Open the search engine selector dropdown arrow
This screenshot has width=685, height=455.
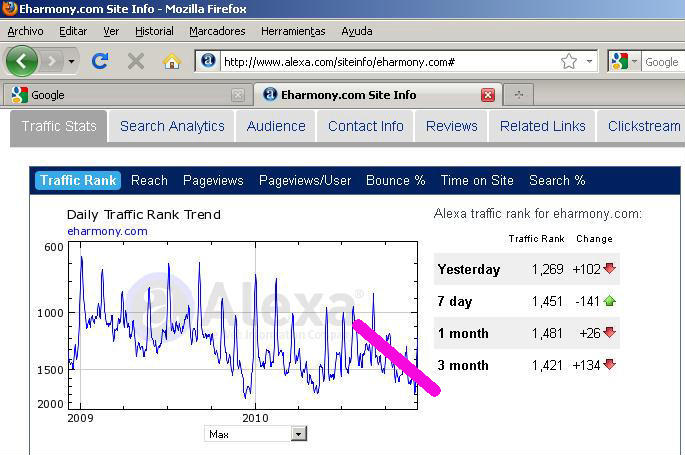point(634,61)
